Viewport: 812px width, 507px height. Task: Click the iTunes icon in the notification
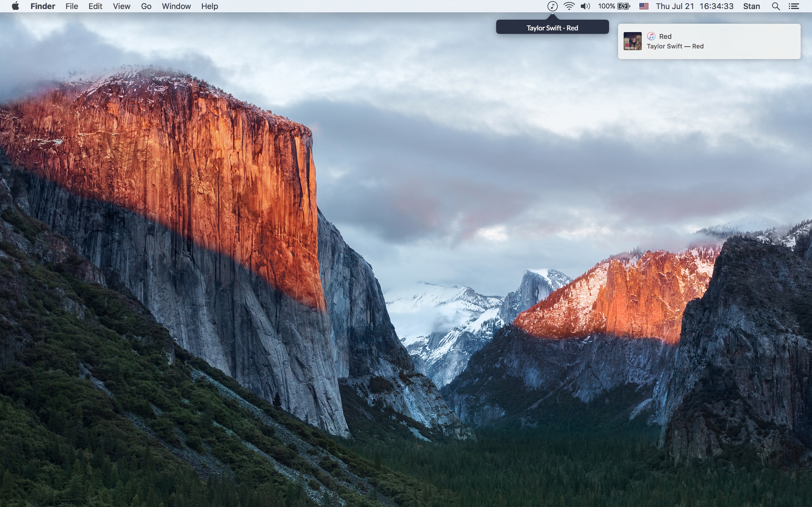click(x=651, y=36)
